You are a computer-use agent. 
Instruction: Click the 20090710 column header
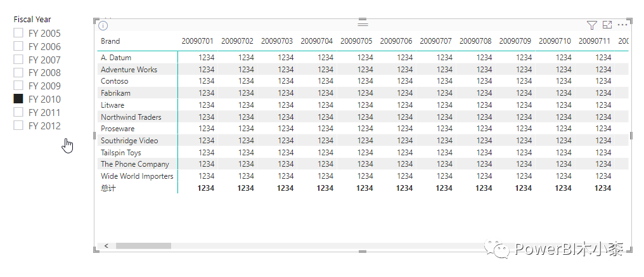(555, 41)
